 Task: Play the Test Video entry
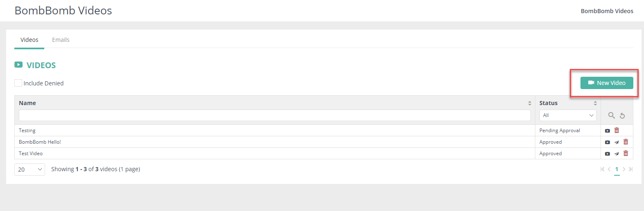(608, 154)
